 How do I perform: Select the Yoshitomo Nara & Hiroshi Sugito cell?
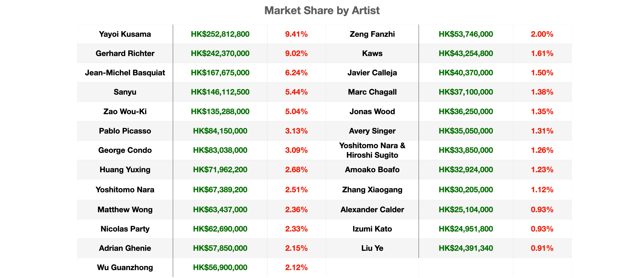point(372,150)
